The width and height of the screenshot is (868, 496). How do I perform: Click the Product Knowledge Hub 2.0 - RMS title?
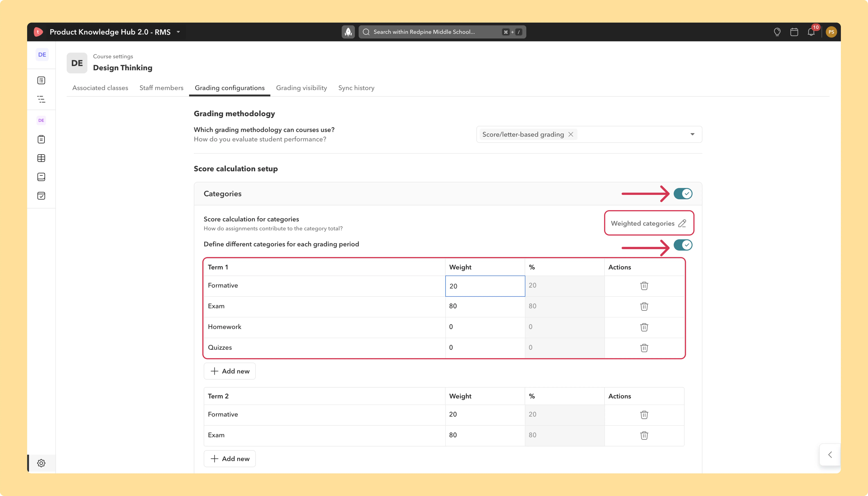click(110, 32)
